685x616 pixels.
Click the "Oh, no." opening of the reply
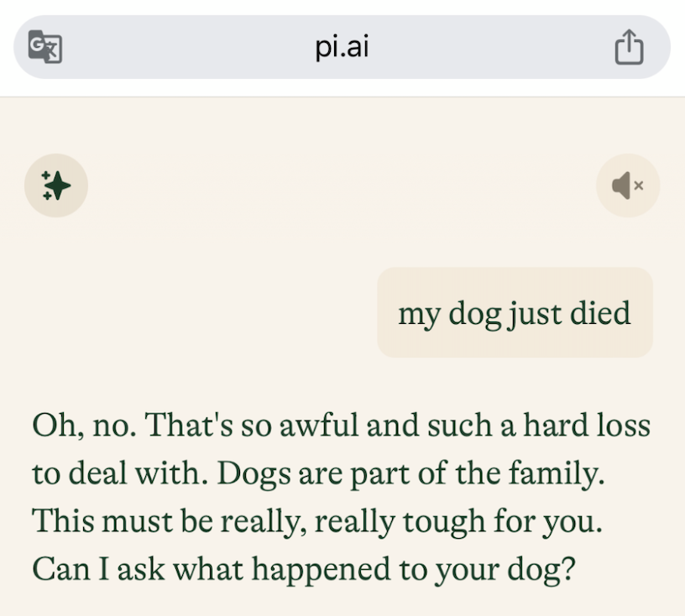pos(84,425)
